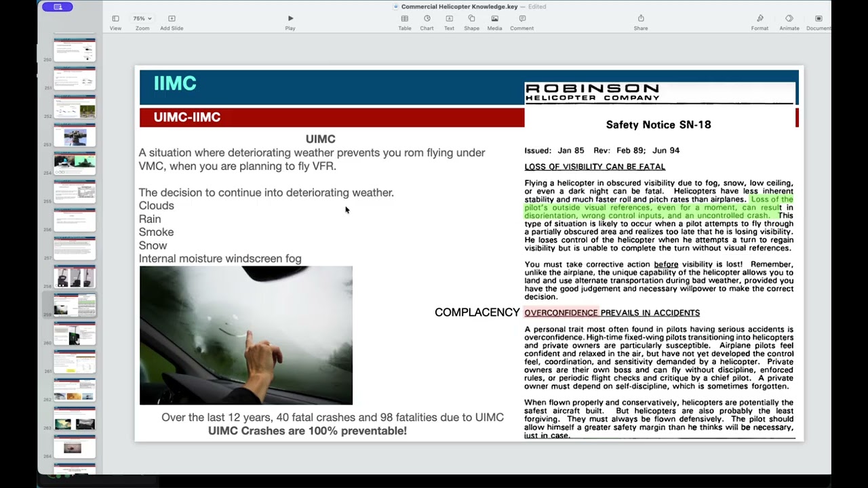Select slide 261 thumbnail in navigator
This screenshot has height=488, width=868.
pyautogui.click(x=75, y=363)
